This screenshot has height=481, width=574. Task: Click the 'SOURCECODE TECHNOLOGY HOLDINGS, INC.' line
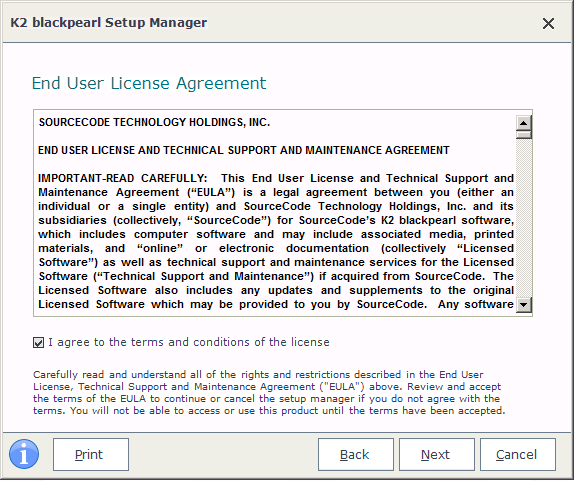pos(154,122)
